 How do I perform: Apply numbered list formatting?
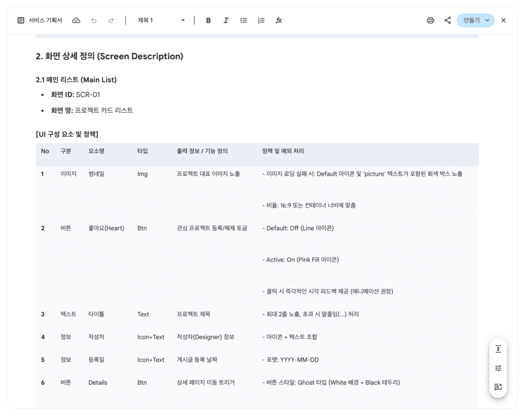point(261,21)
